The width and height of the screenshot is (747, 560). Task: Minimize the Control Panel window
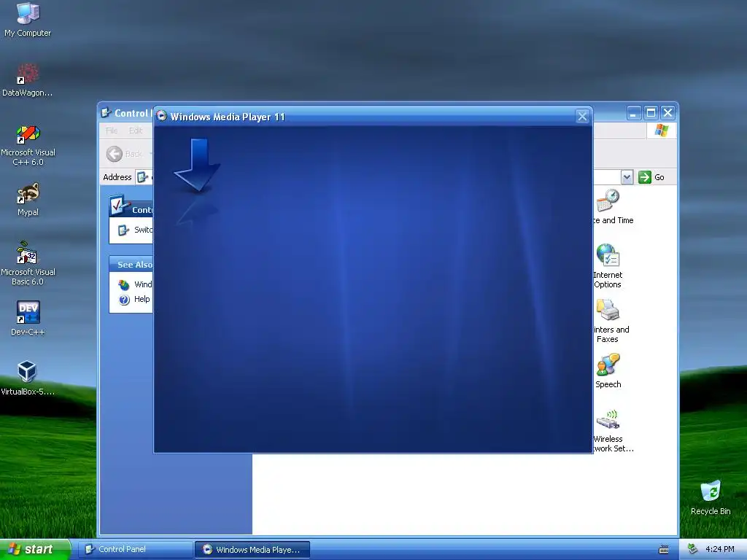pyautogui.click(x=633, y=113)
